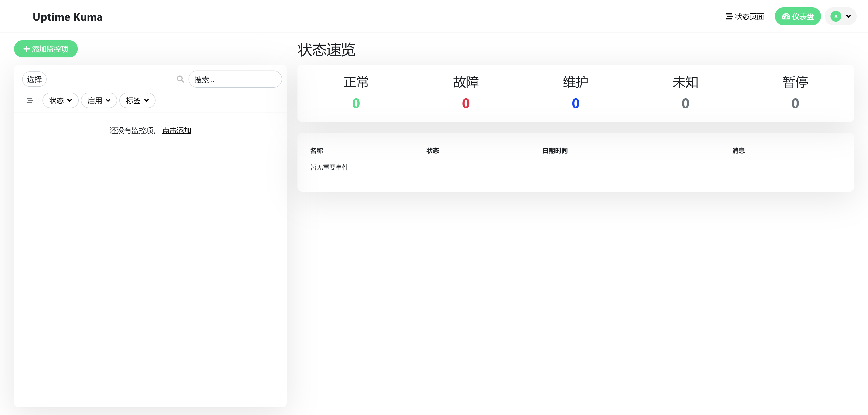Toggle the 选择 selection mode button

coord(34,79)
